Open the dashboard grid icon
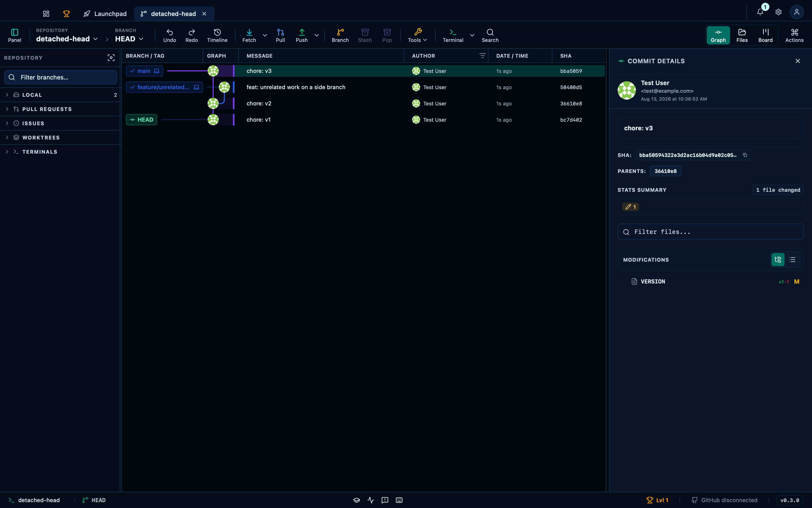Screen dimensions: 812x508 click(46, 14)
